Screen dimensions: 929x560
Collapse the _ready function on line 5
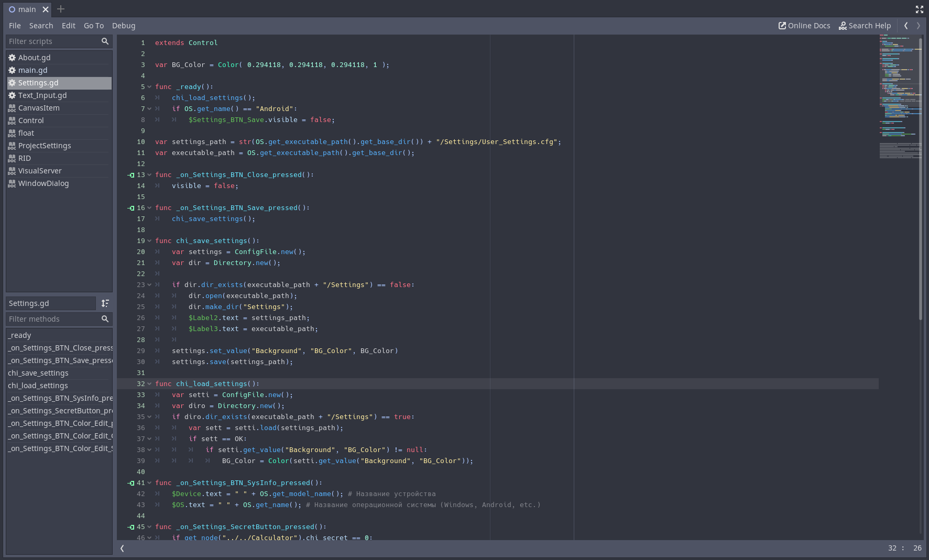click(149, 87)
